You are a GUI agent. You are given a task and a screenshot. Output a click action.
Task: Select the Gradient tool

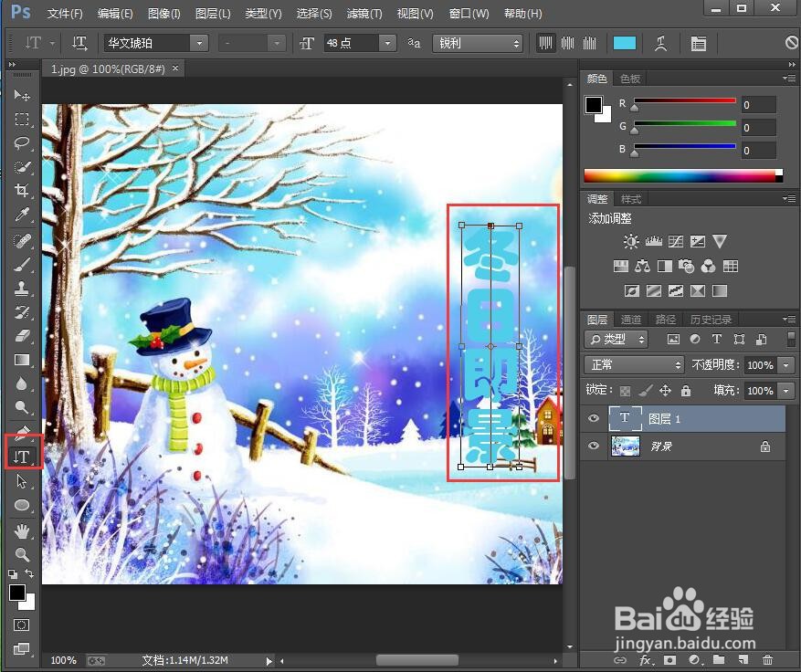(21, 360)
